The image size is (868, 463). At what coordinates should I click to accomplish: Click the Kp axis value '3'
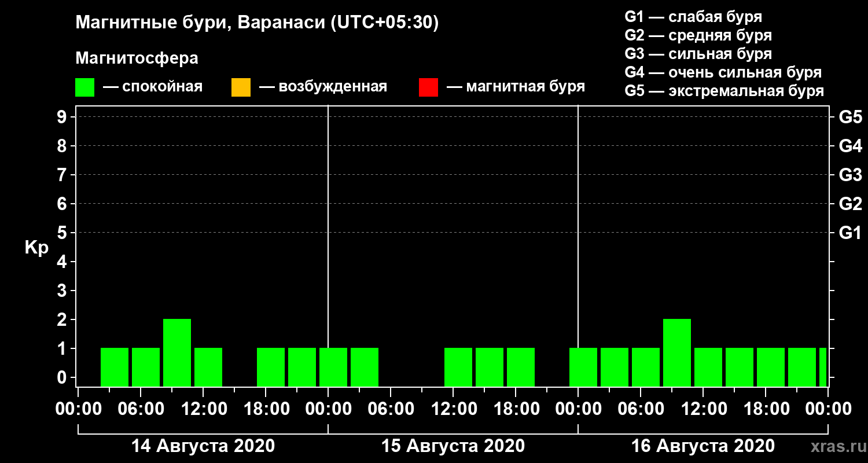[63, 291]
